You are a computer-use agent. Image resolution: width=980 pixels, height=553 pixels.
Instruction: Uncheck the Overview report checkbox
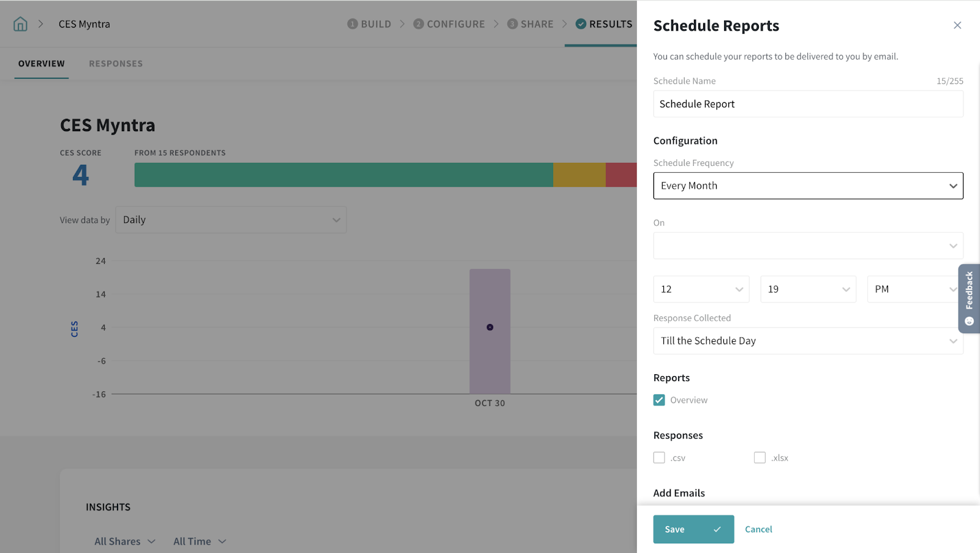(659, 400)
